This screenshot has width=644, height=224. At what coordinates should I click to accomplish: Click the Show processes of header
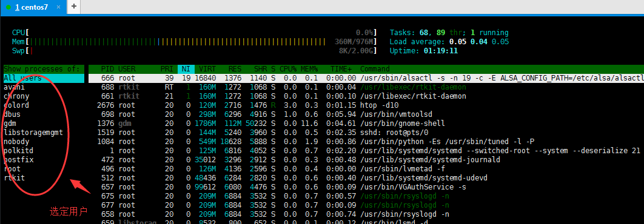click(44, 69)
